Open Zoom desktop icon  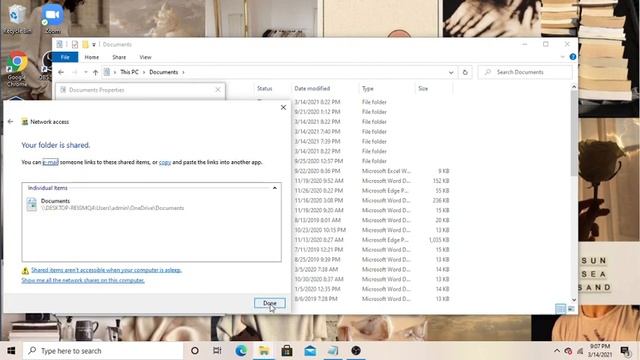pyautogui.click(x=53, y=18)
